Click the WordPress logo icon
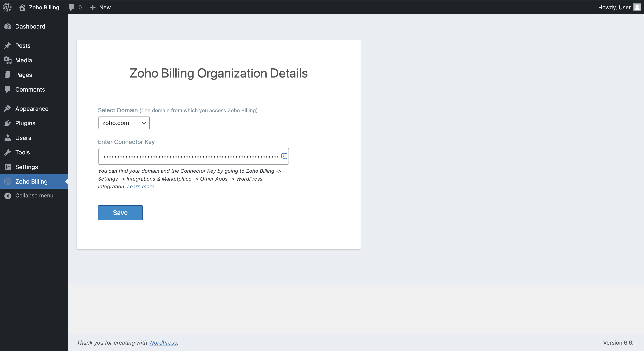Image resolution: width=644 pixels, height=351 pixels. (x=7, y=7)
